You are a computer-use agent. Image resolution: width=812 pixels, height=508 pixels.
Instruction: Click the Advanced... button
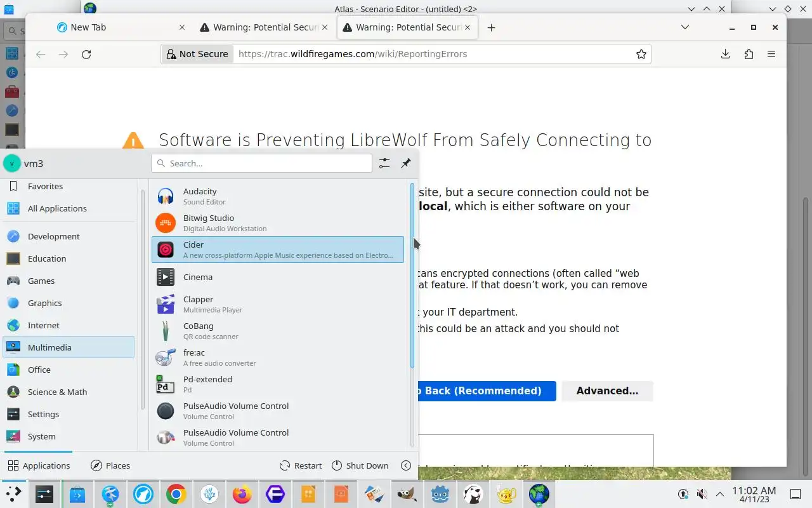[x=607, y=391]
